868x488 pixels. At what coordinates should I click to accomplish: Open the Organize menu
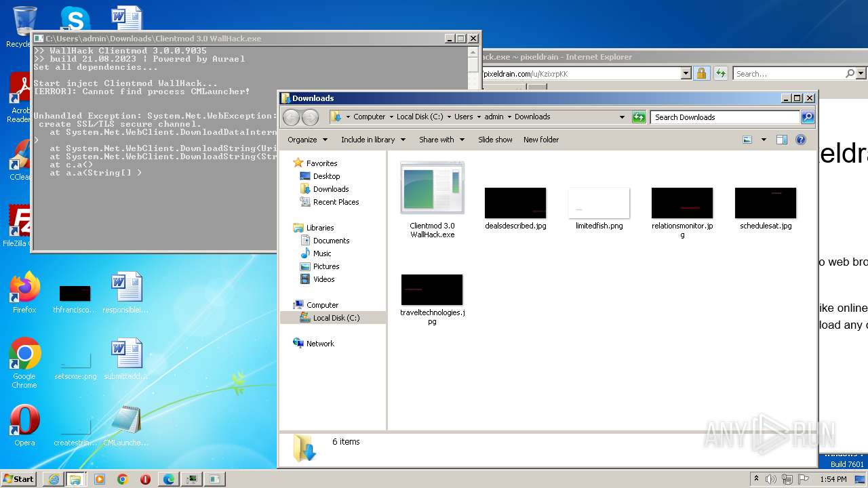pyautogui.click(x=307, y=140)
